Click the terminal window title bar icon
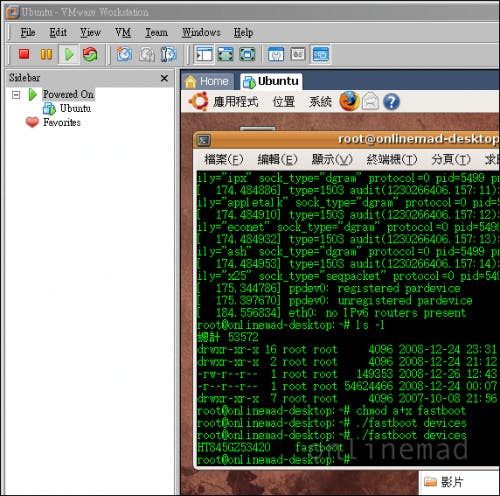Viewport: 500px width, 496px height. click(204, 140)
